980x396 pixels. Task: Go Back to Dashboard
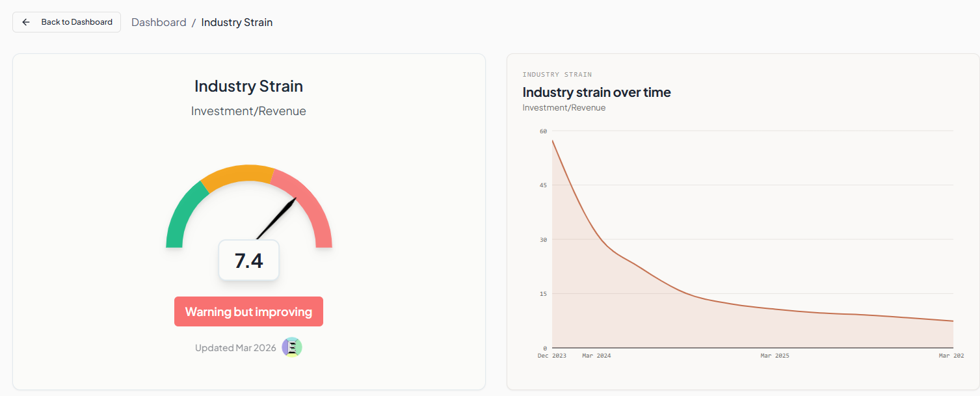[66, 22]
